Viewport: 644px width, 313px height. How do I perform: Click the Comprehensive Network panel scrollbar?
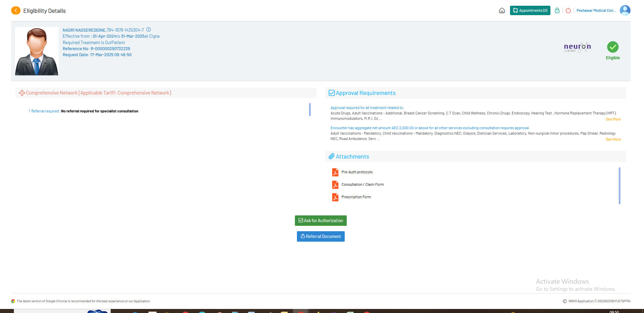[310, 110]
